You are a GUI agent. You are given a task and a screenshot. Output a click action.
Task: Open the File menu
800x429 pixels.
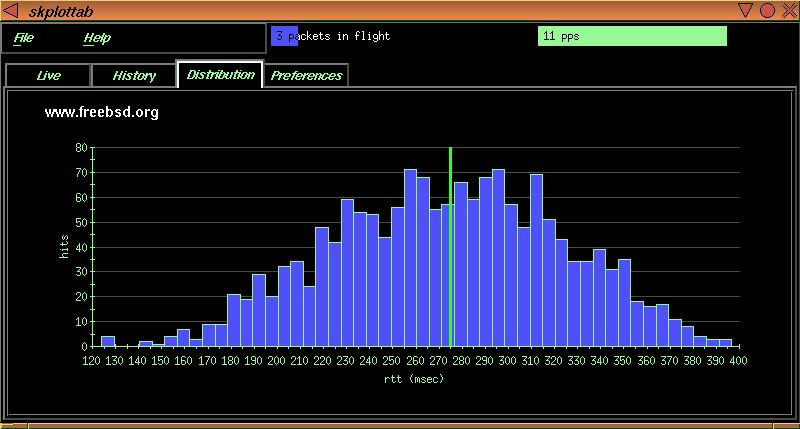[24, 38]
